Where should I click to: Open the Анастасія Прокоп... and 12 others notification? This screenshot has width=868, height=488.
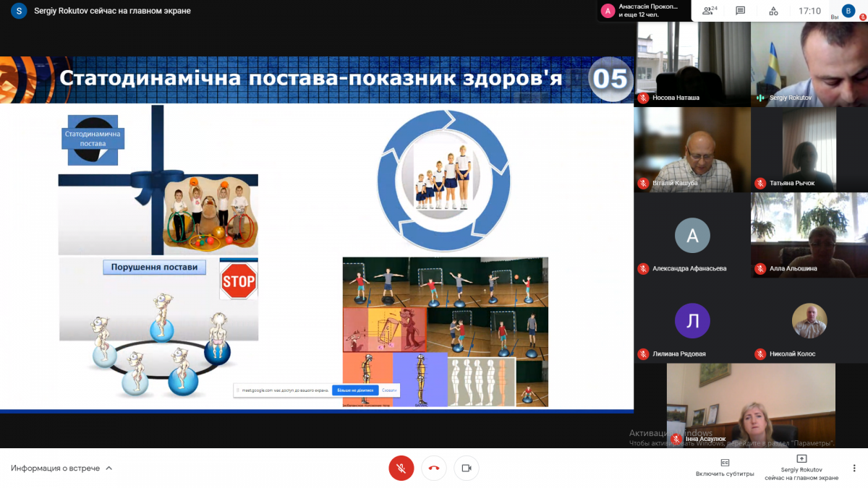(x=644, y=11)
